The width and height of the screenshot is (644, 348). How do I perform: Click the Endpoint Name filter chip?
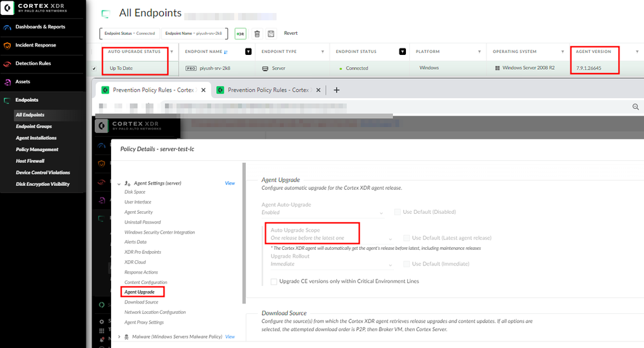pos(194,34)
